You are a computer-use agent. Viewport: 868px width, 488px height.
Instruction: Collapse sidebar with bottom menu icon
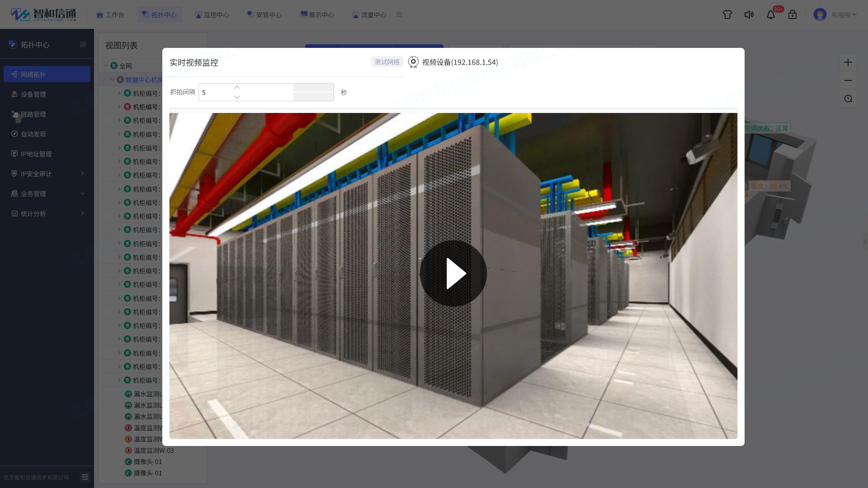[x=85, y=477]
